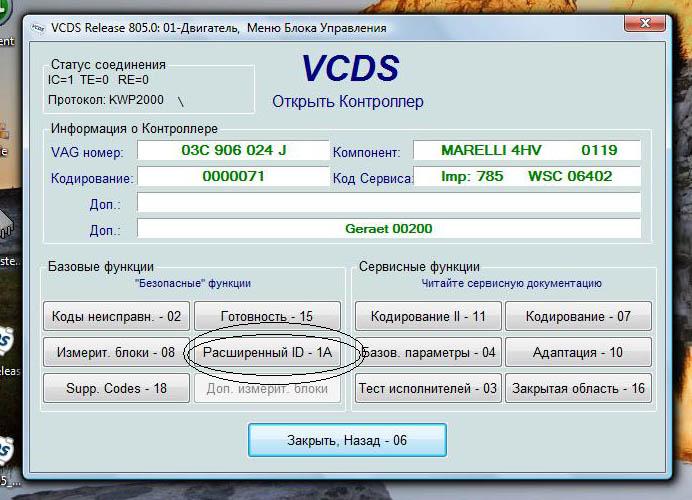Click Читайте сервисную документацию text

pos(511,283)
